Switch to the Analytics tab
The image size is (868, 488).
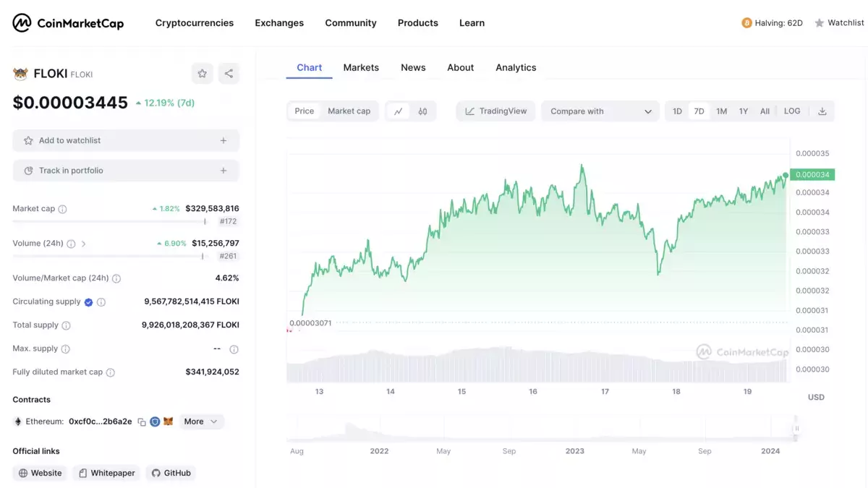coord(516,67)
